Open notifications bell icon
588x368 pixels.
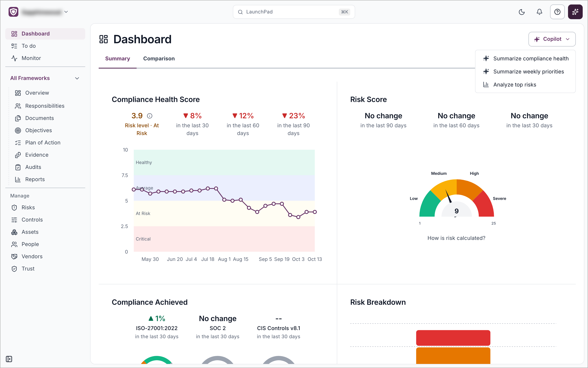pos(539,12)
